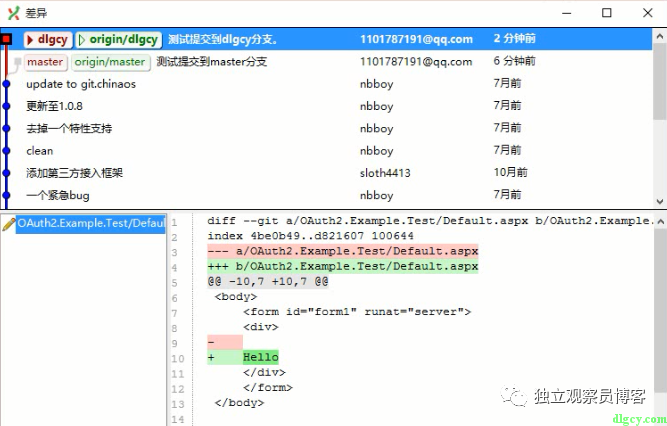Click the '<body>' opening tag line
The height and width of the screenshot is (426, 667).
click(x=236, y=297)
